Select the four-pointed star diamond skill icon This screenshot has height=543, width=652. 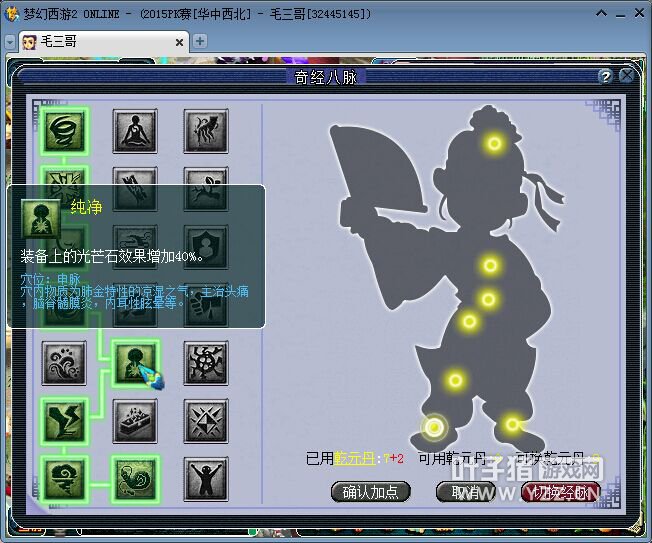tap(206, 421)
